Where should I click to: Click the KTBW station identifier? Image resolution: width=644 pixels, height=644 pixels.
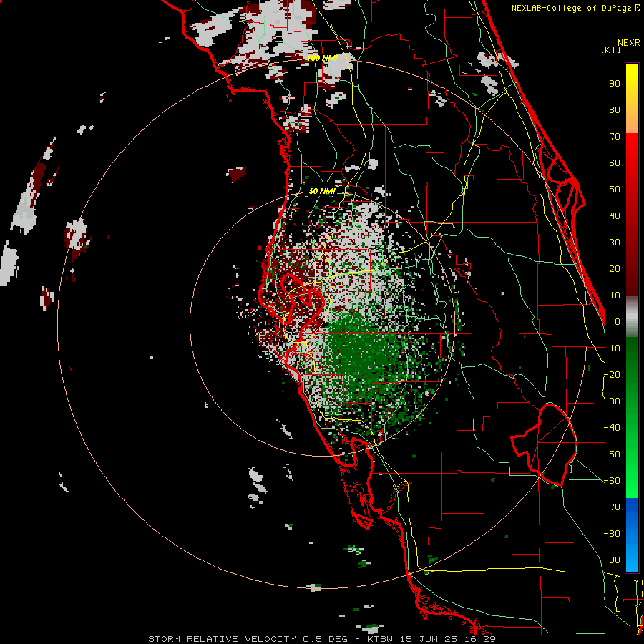tap(379, 639)
